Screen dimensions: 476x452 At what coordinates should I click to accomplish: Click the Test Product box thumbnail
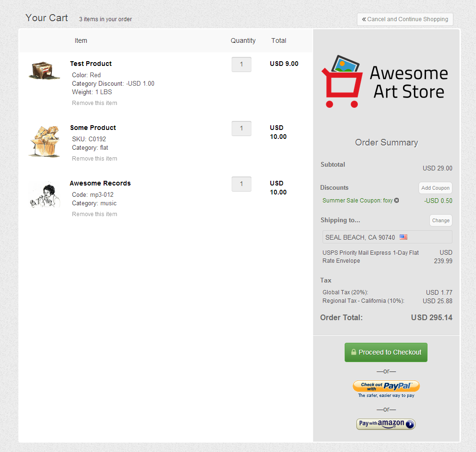[x=44, y=71]
